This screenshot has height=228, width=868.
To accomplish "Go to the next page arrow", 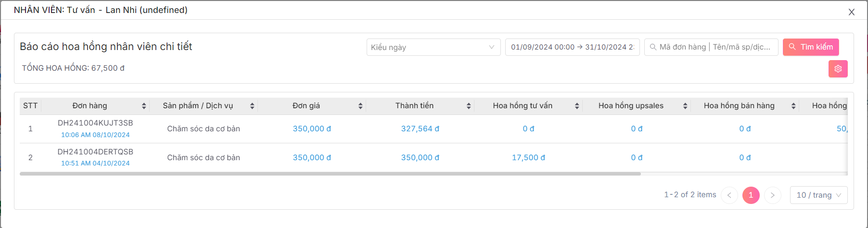I will [772, 195].
